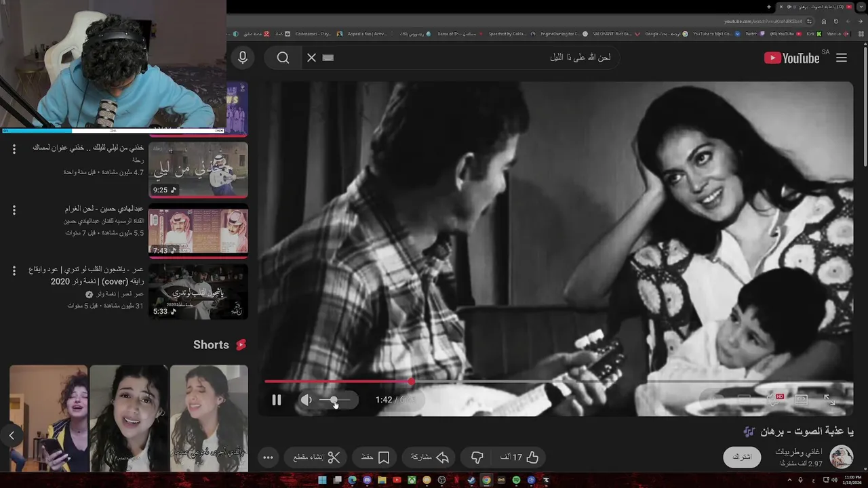This screenshot has height=488, width=868.
Task: Open the خذني من ليلي video thumbnail
Action: click(x=198, y=169)
